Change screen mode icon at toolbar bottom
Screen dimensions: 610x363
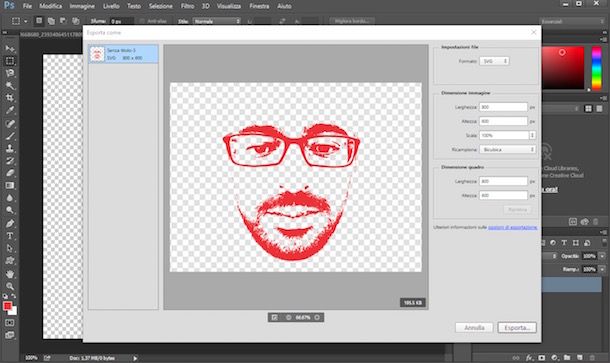[x=10, y=335]
